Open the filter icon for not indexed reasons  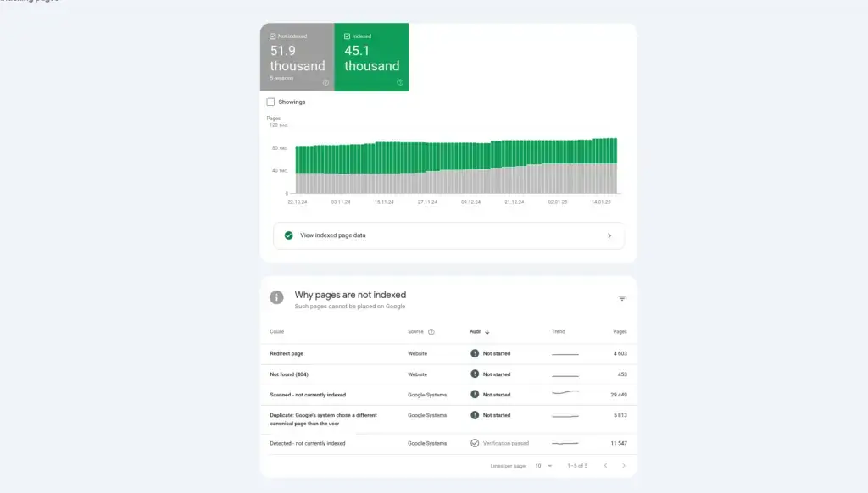tap(622, 298)
